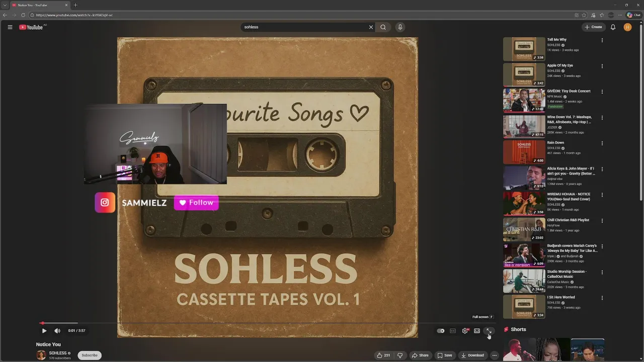Open the account avatar menu
Screen dimensions: 644x362
click(x=627, y=27)
